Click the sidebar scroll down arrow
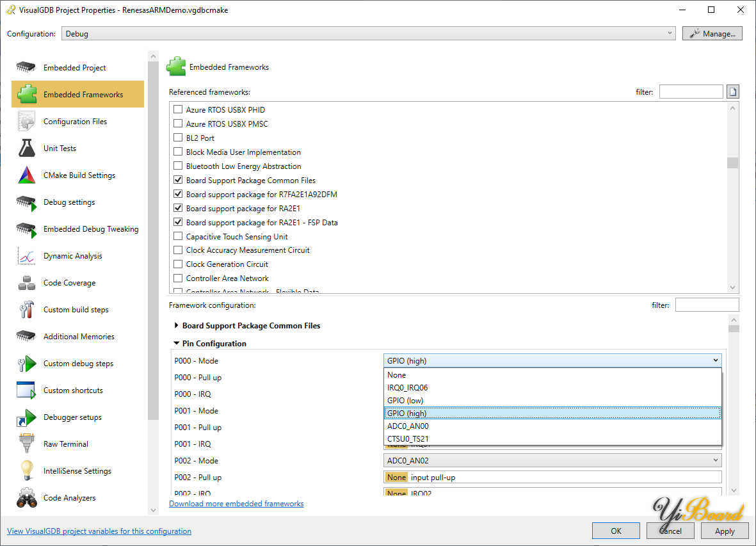756x546 pixels. (153, 510)
